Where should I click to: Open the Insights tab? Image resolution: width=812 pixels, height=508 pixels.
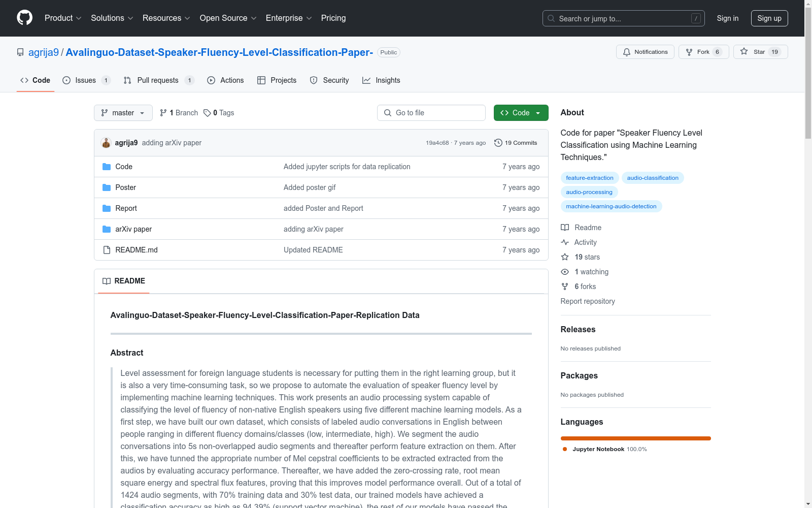[x=381, y=80]
